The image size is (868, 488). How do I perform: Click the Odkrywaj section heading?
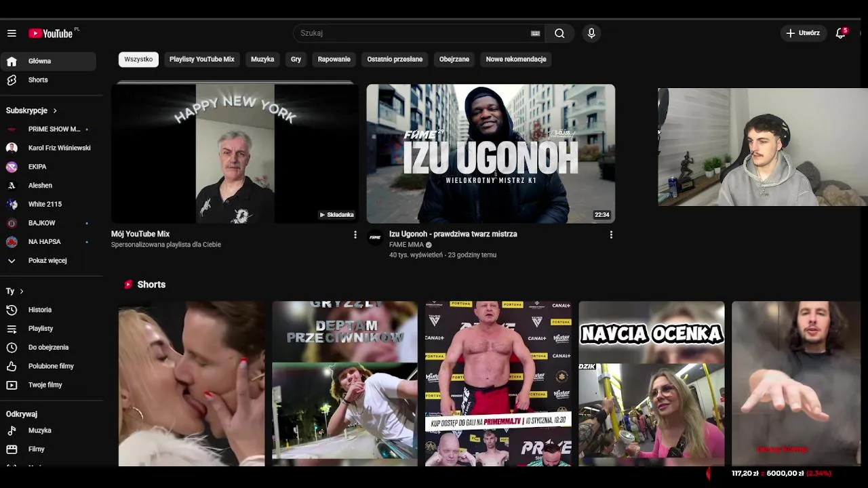click(22, 414)
